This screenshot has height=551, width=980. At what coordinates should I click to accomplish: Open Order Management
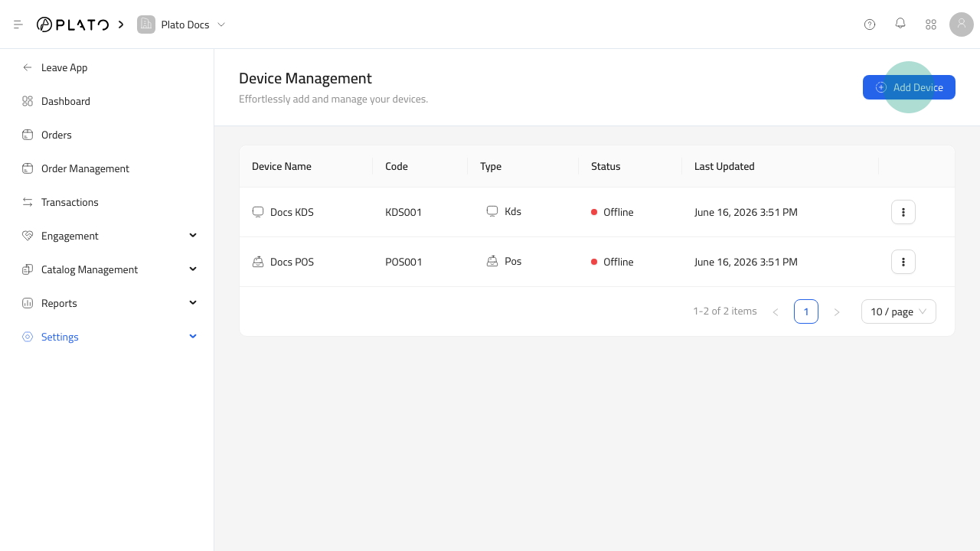85,168
